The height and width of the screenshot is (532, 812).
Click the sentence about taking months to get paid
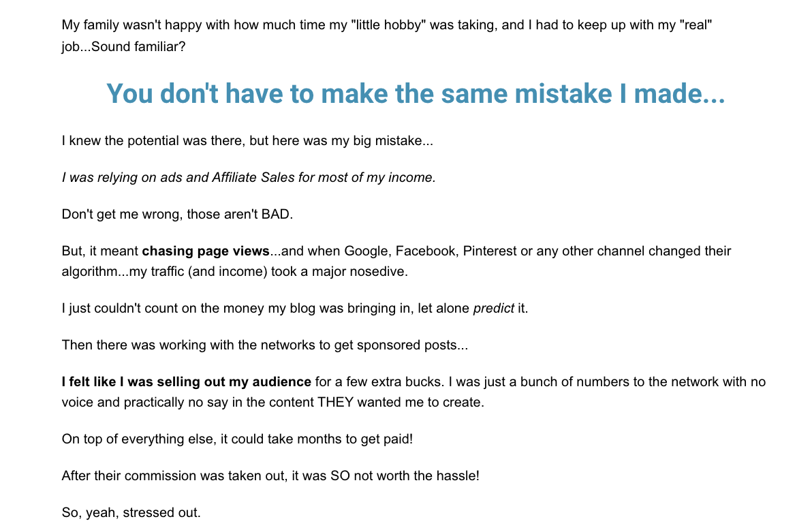click(237, 439)
